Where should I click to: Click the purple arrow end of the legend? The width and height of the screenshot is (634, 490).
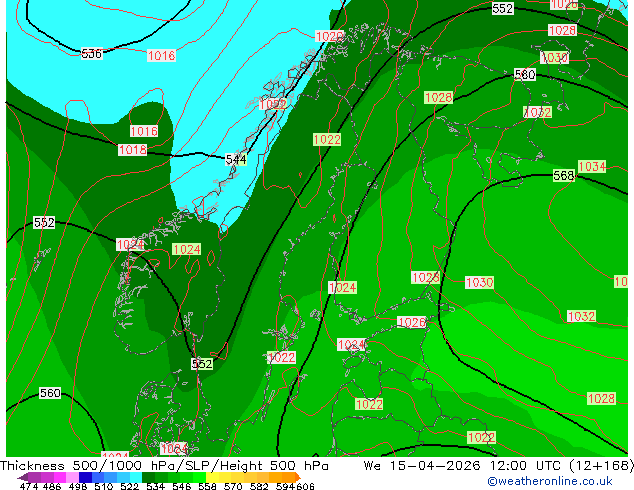click(x=22, y=477)
